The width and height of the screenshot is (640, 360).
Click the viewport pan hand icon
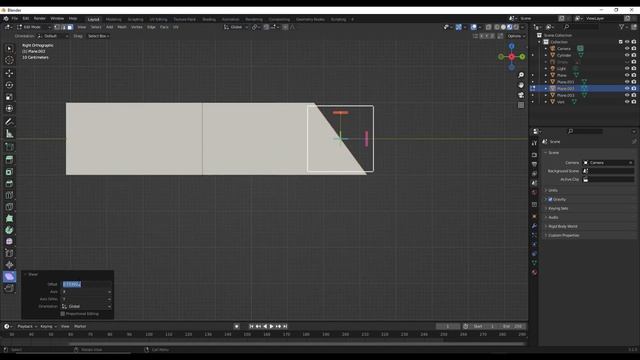(x=521, y=85)
